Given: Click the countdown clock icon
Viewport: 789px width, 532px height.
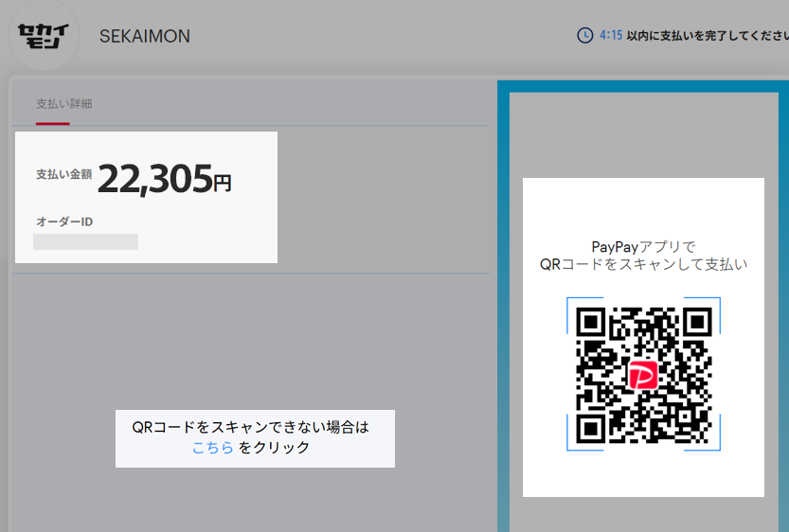Looking at the screenshot, I should [x=585, y=35].
